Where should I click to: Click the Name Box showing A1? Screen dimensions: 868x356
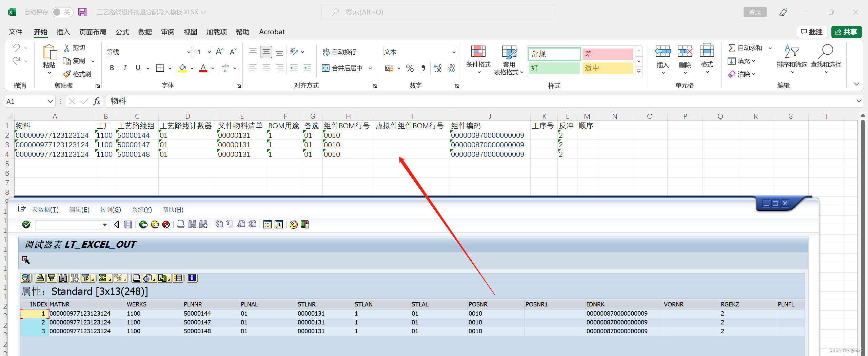(30, 101)
